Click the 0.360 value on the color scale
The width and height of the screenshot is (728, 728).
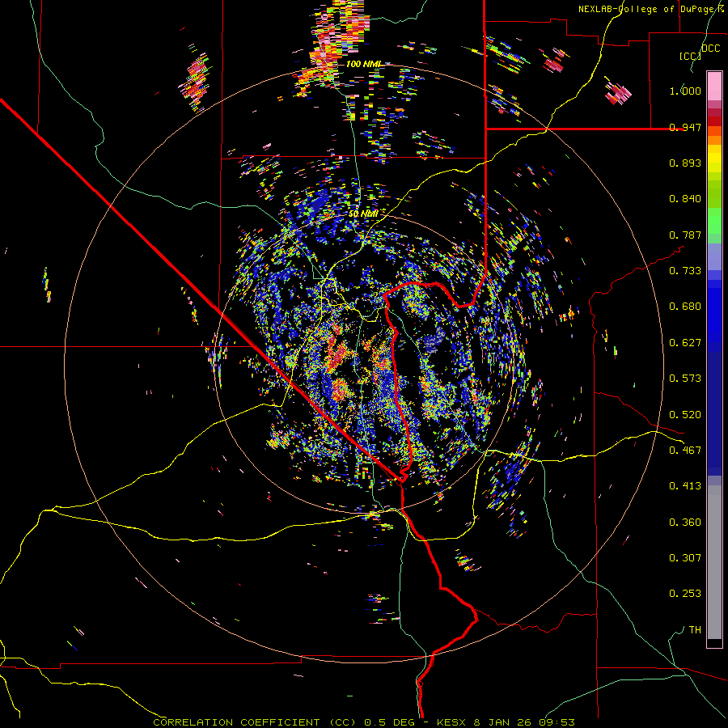pos(685,523)
